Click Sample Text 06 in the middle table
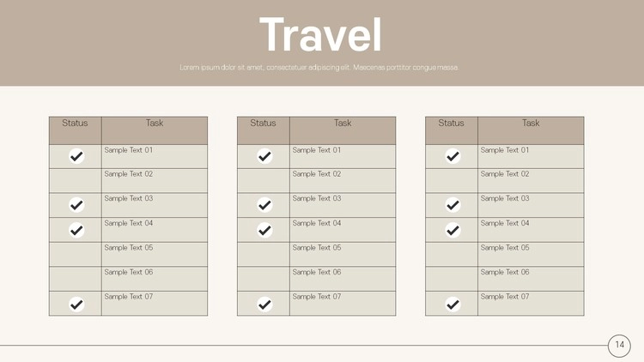Screen dimensions: 644x362 [x=317, y=272]
